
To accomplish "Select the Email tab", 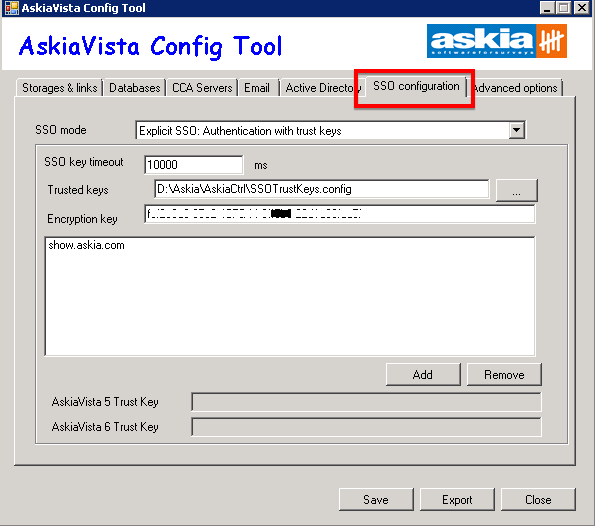I will 257,88.
